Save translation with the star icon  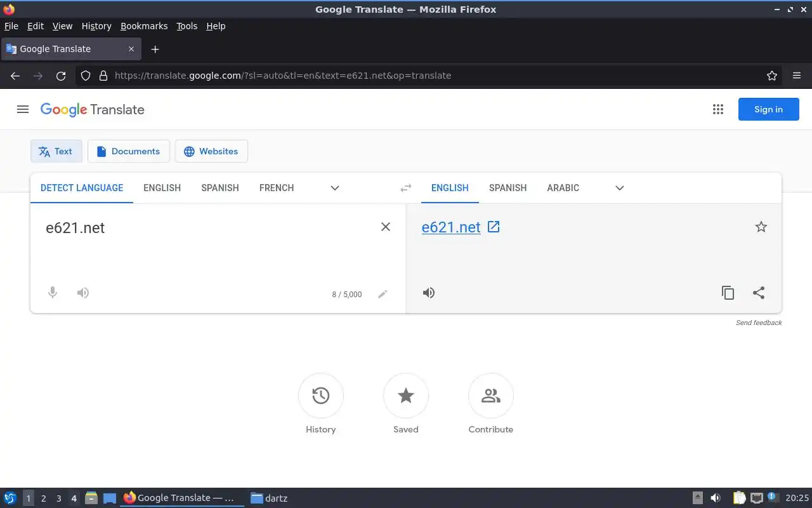[x=761, y=227]
